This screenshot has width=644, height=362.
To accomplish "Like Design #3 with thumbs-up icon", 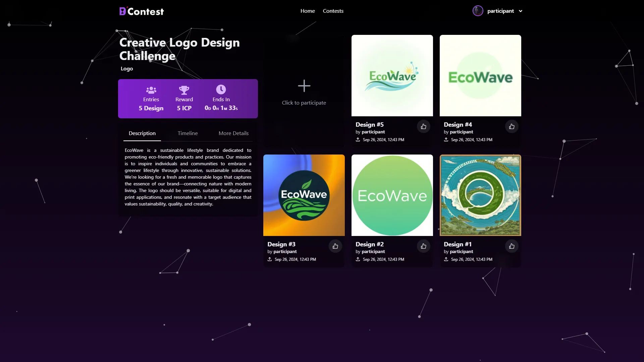I will (335, 246).
